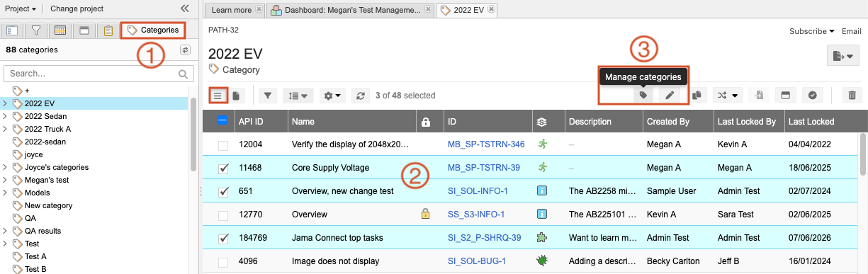This screenshot has height=274, width=868.
Task: Expand the 2022 Sedan category
Action: 6,116
